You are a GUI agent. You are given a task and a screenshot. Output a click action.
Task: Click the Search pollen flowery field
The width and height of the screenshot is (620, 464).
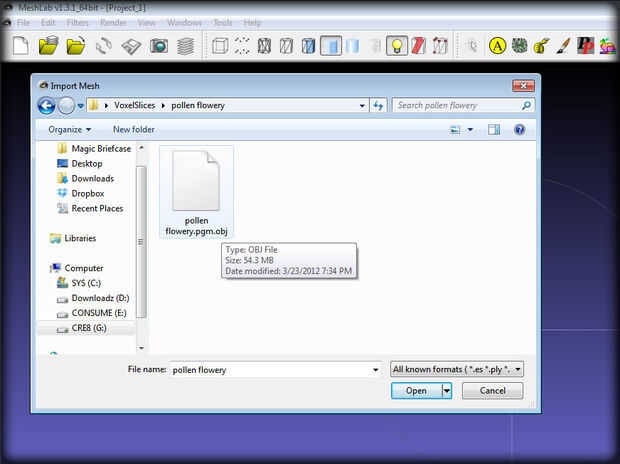tap(463, 106)
